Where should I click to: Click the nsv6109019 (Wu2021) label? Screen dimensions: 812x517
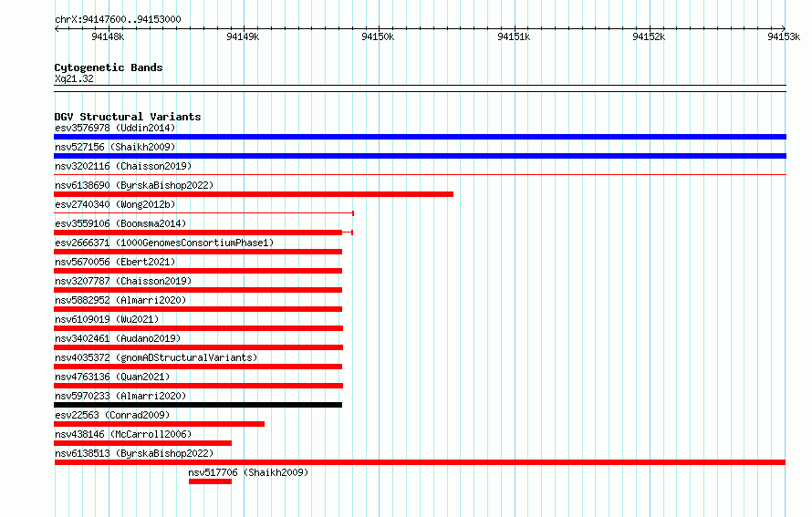[107, 319]
